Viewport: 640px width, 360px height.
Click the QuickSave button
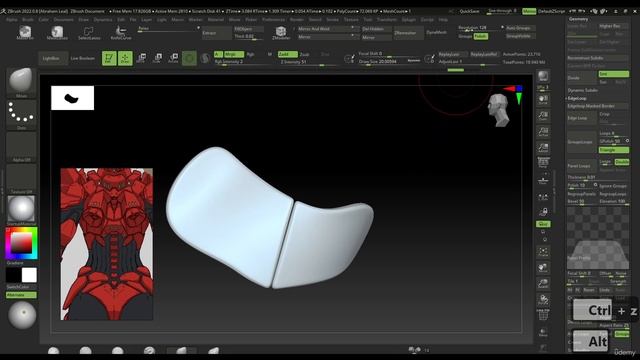coord(469,11)
